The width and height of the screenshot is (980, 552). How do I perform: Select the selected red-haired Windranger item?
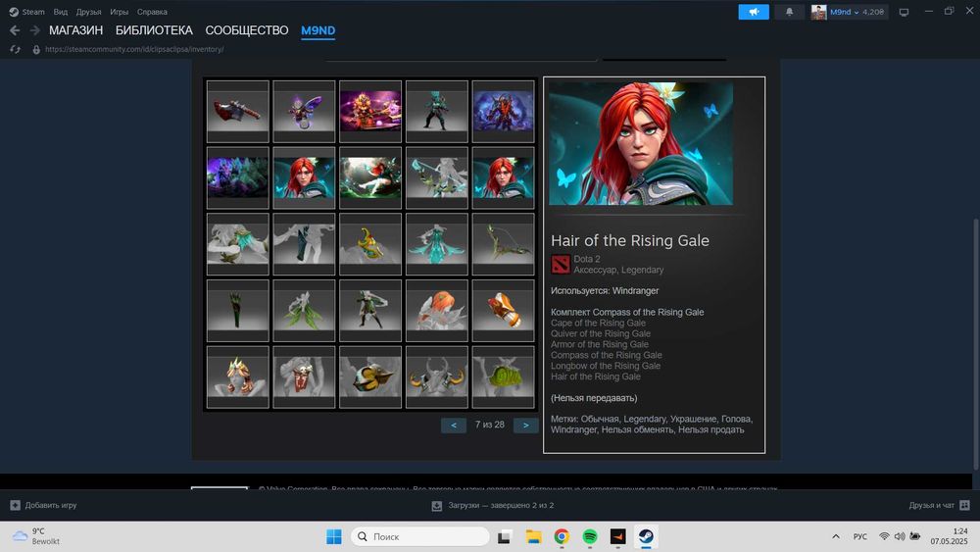point(304,177)
